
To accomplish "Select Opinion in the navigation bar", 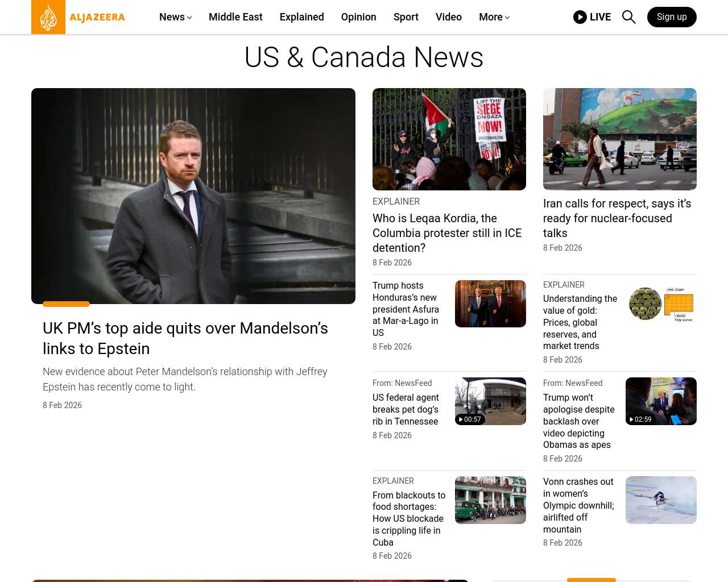I will point(358,17).
